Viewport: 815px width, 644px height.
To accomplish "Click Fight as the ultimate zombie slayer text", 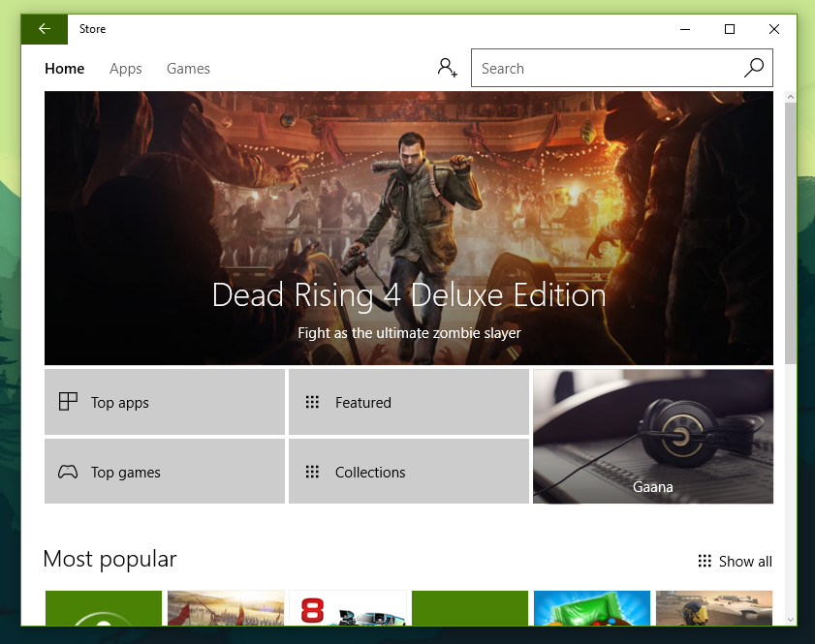I will tap(409, 333).
